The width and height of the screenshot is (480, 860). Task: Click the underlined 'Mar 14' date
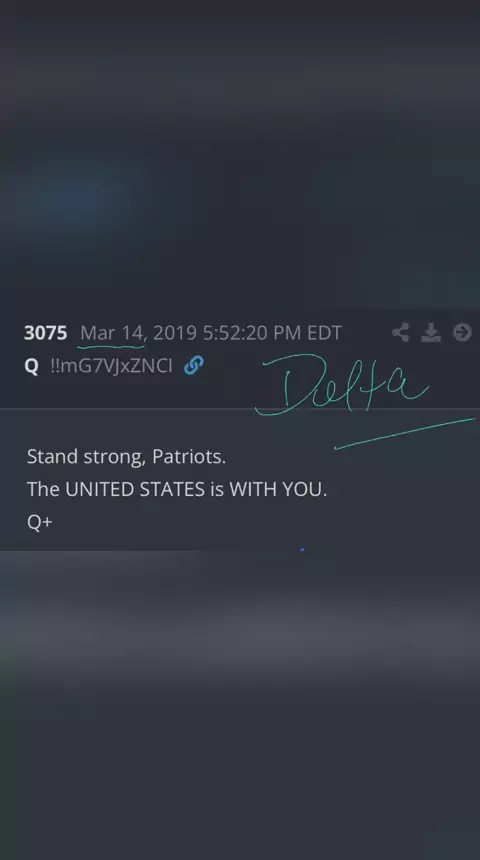[112, 333]
